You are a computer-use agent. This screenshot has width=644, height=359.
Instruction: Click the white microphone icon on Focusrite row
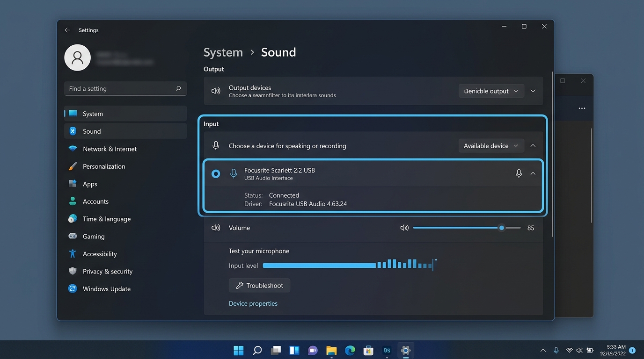pos(519,173)
